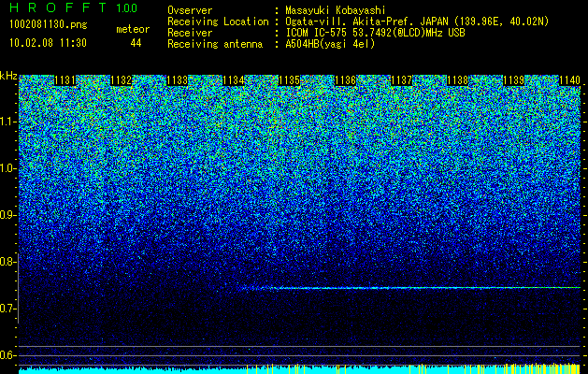Click the Ovserver field label
This screenshot has width=588, height=374.
tap(190, 11)
